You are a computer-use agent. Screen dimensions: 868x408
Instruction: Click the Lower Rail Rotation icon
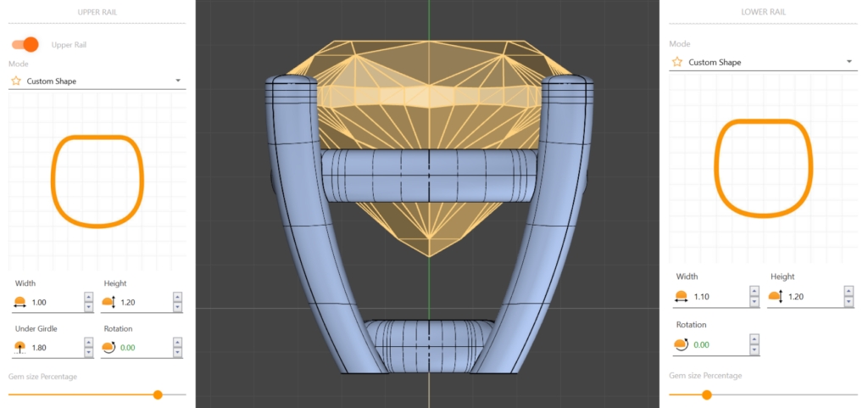pos(681,344)
